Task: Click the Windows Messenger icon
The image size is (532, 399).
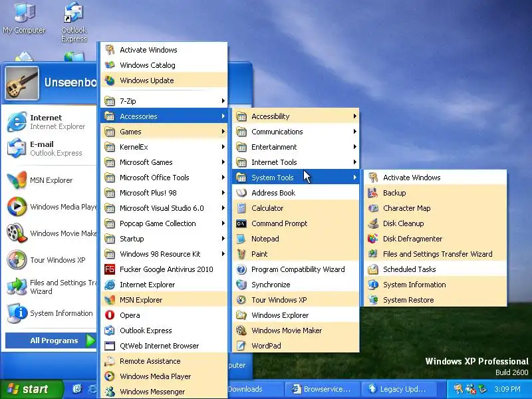Action: tap(110, 391)
